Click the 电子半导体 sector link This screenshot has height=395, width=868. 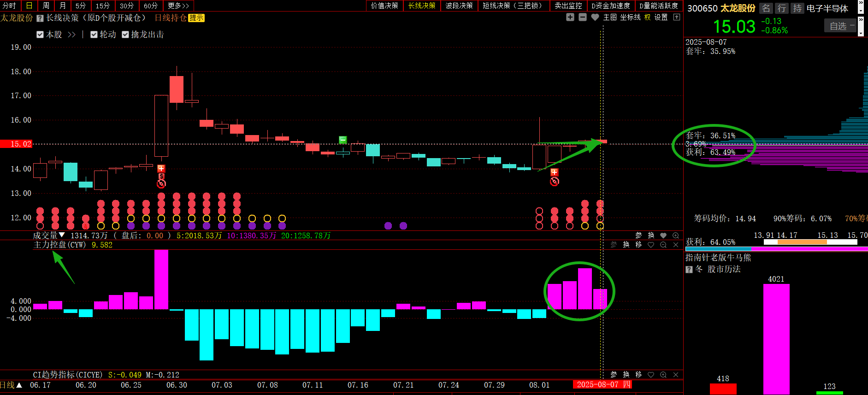[827, 8]
